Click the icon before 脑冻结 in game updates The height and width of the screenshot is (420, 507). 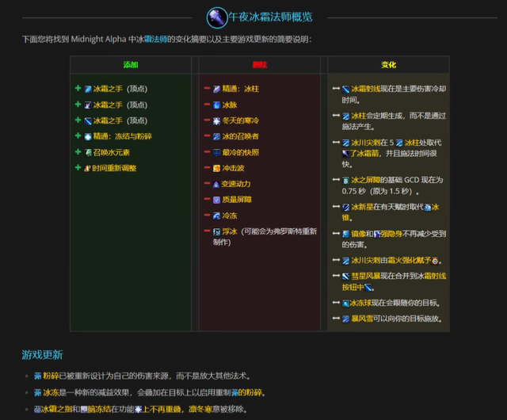(84, 410)
